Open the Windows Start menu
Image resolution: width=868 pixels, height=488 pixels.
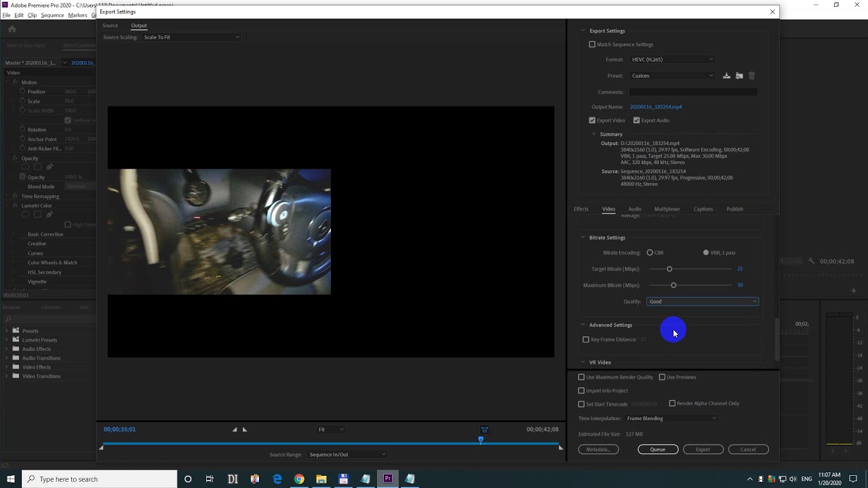coord(11,479)
